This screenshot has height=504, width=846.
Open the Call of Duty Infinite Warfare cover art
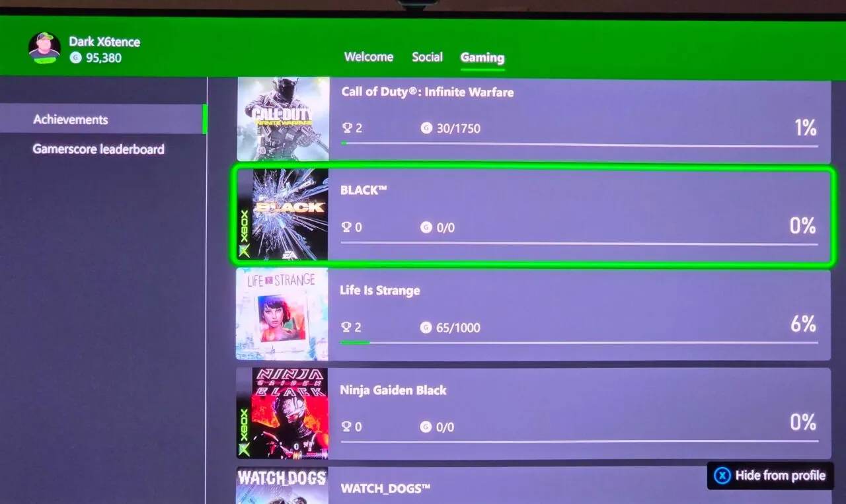click(283, 120)
